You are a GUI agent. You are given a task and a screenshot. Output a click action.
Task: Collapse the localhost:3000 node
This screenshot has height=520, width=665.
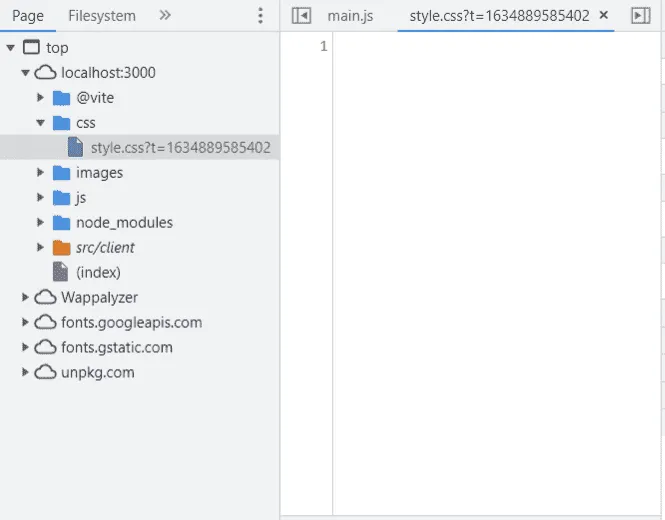point(25,73)
